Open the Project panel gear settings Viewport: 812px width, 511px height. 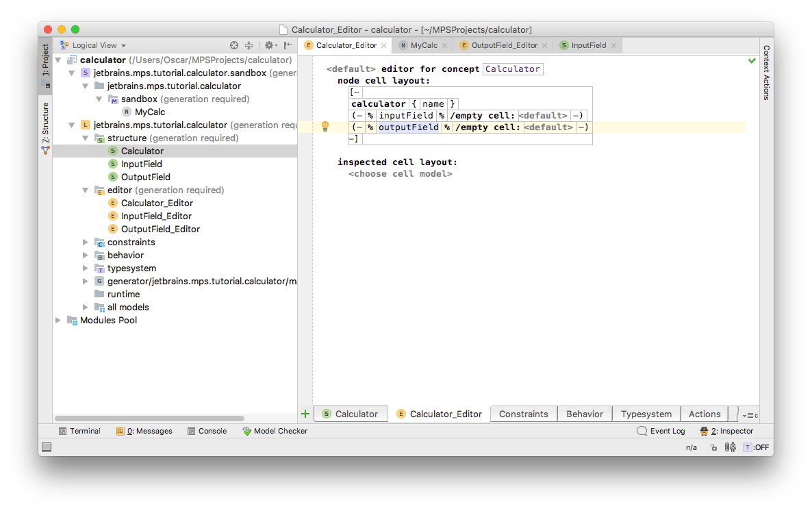(x=268, y=45)
